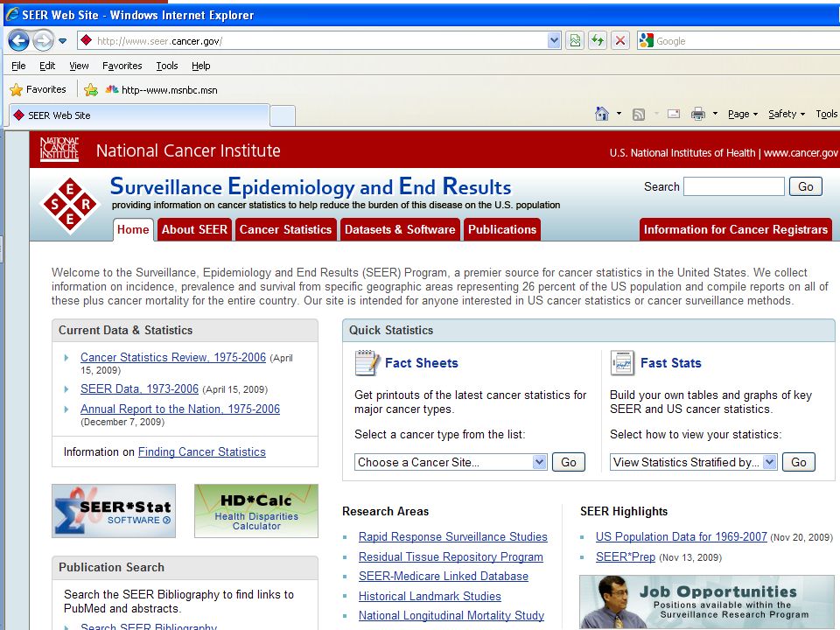Click the Google search box
This screenshot has width=840, height=630.
pos(746,41)
